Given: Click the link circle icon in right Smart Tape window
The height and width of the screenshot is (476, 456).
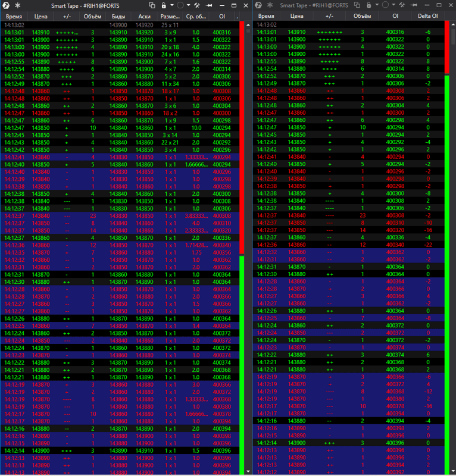Looking at the screenshot, I should (x=385, y=5).
